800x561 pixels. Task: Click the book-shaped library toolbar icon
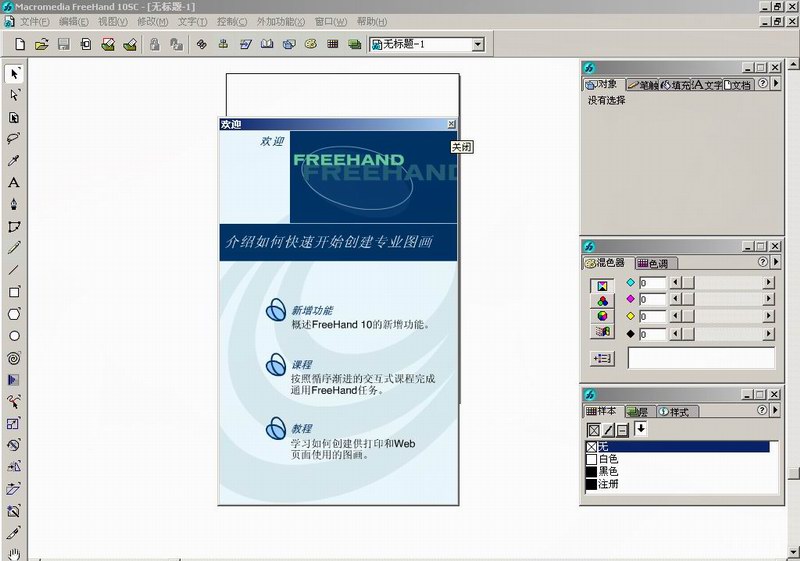(267, 44)
